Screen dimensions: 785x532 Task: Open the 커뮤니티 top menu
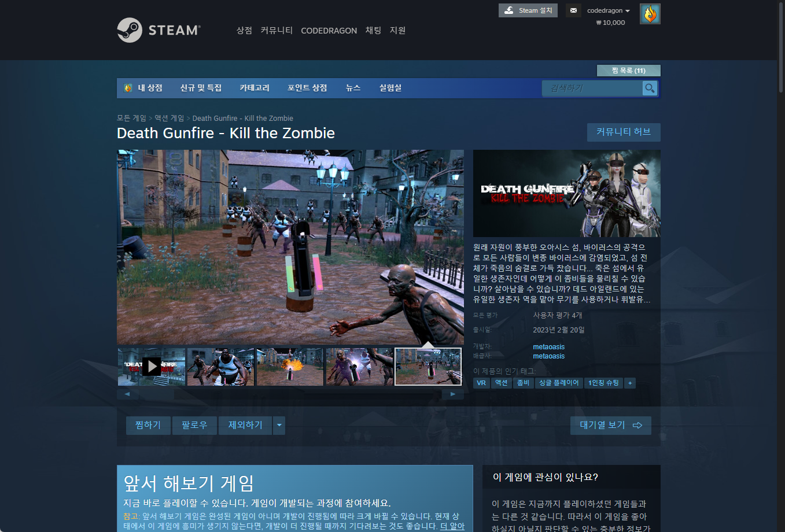tap(277, 30)
